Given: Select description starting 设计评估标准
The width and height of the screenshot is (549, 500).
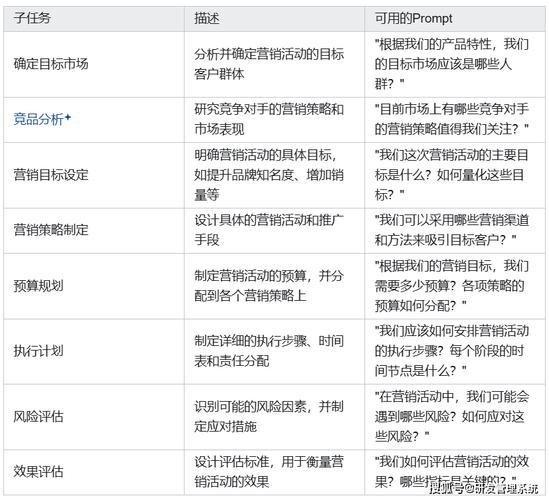Looking at the screenshot, I should [269, 472].
